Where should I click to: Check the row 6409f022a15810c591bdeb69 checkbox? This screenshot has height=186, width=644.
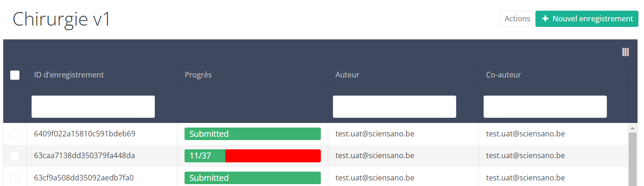[x=15, y=134]
